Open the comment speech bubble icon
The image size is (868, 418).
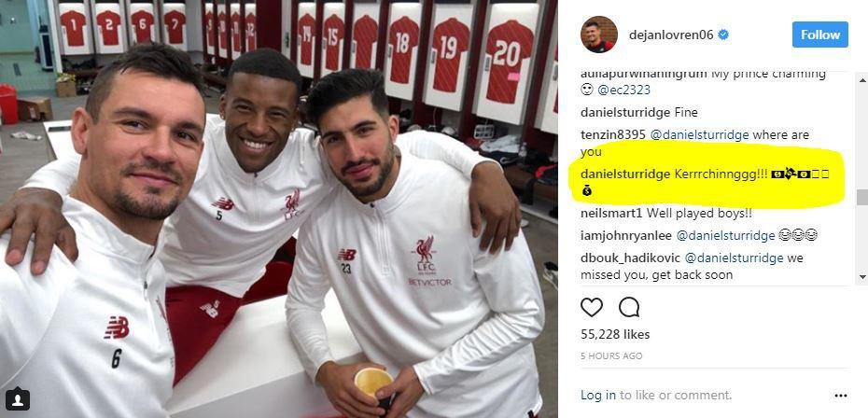tap(629, 307)
